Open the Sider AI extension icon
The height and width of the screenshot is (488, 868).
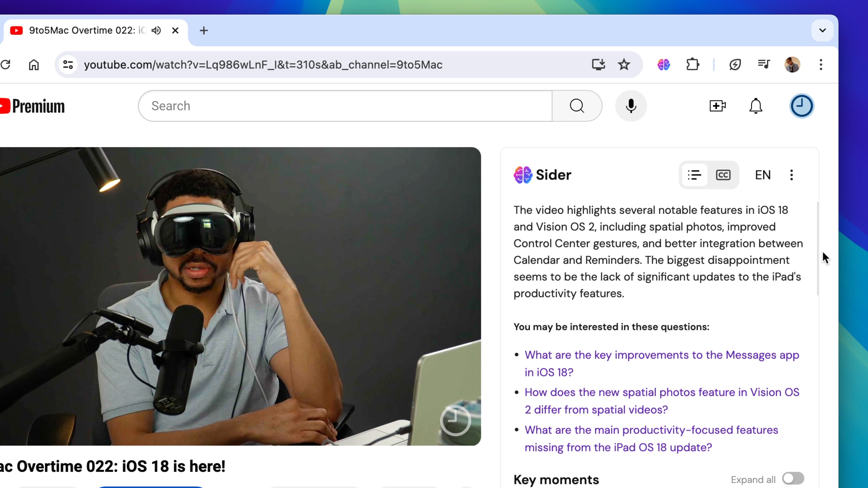663,65
